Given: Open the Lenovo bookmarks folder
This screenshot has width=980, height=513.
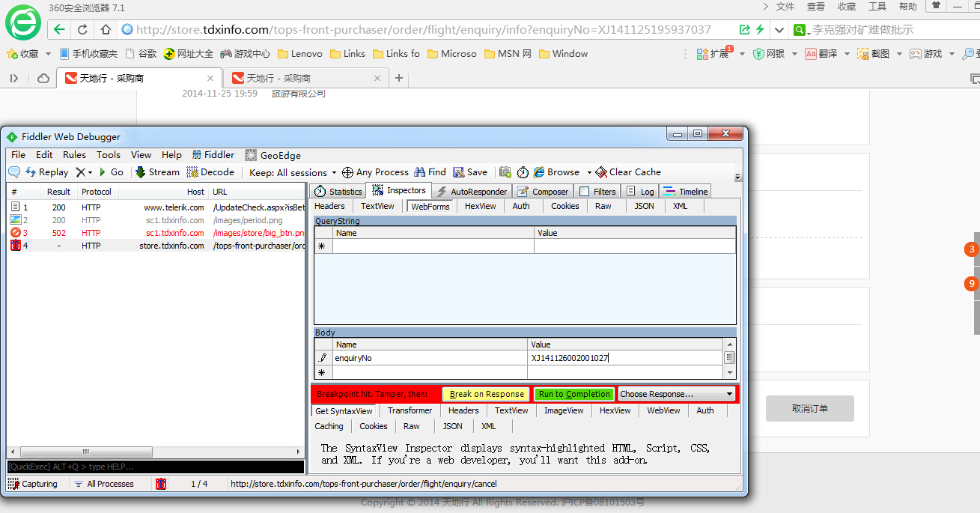Looking at the screenshot, I should click(x=300, y=54).
